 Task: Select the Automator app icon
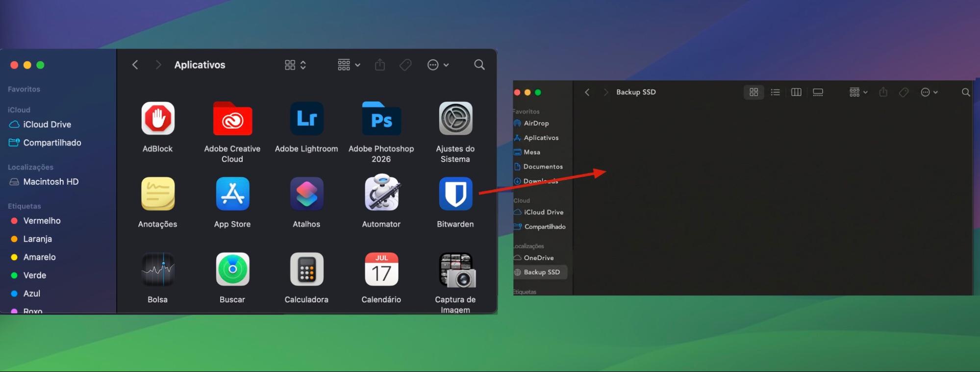(x=381, y=193)
